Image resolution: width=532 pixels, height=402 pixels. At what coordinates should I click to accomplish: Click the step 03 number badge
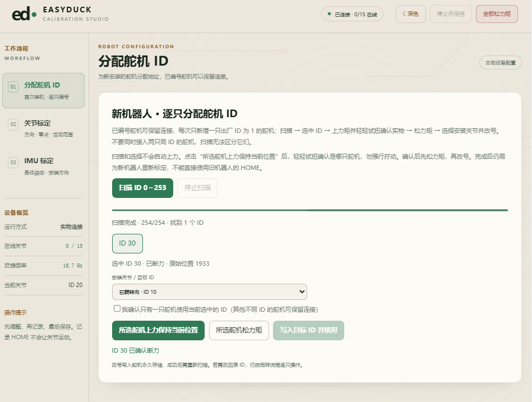pyautogui.click(x=13, y=162)
